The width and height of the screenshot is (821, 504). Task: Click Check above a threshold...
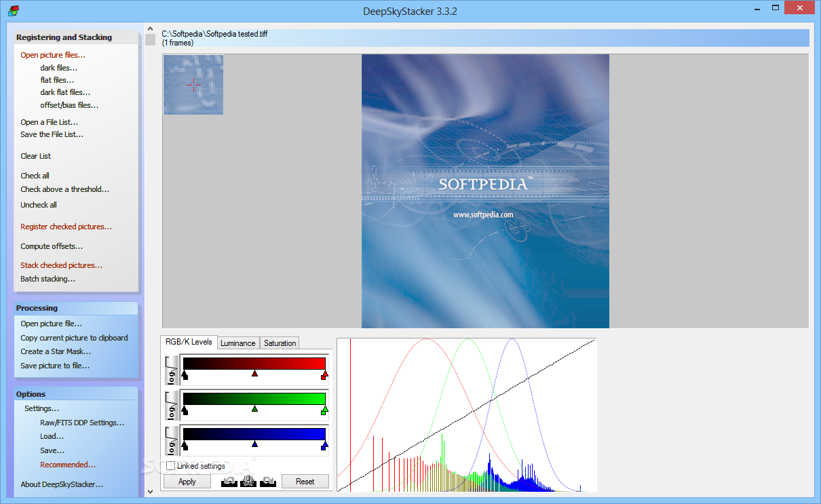pyautogui.click(x=65, y=189)
